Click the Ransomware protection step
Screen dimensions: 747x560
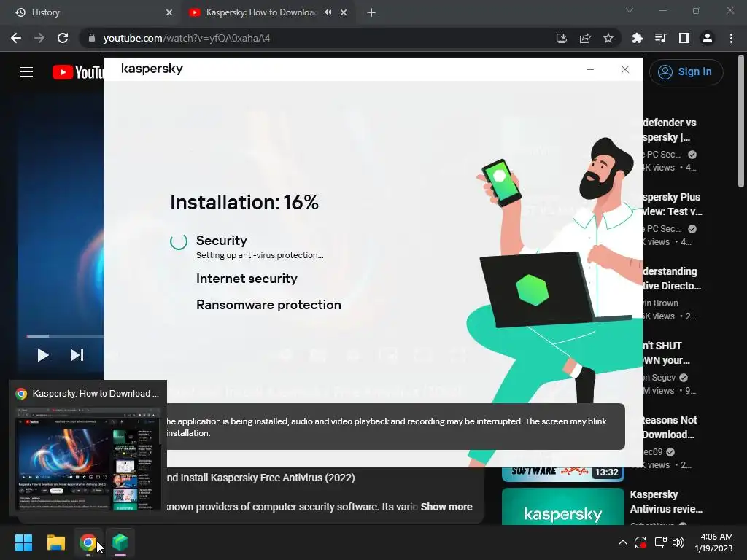click(x=268, y=305)
